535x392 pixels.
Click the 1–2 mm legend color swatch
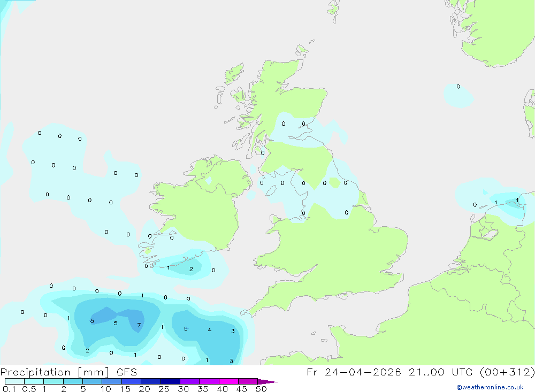pyautogui.click(x=53, y=381)
